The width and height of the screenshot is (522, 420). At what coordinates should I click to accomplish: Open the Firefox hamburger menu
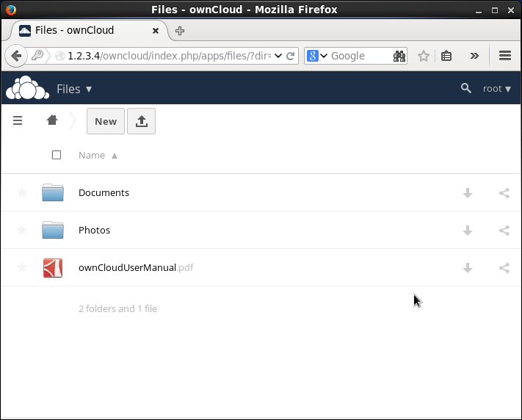[x=505, y=56]
